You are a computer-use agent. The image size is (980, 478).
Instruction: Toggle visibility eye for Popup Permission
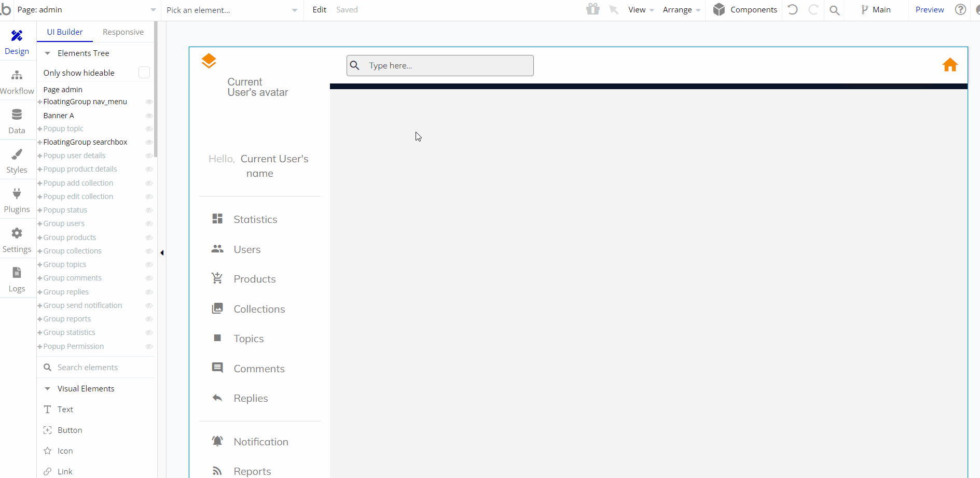pos(149,346)
